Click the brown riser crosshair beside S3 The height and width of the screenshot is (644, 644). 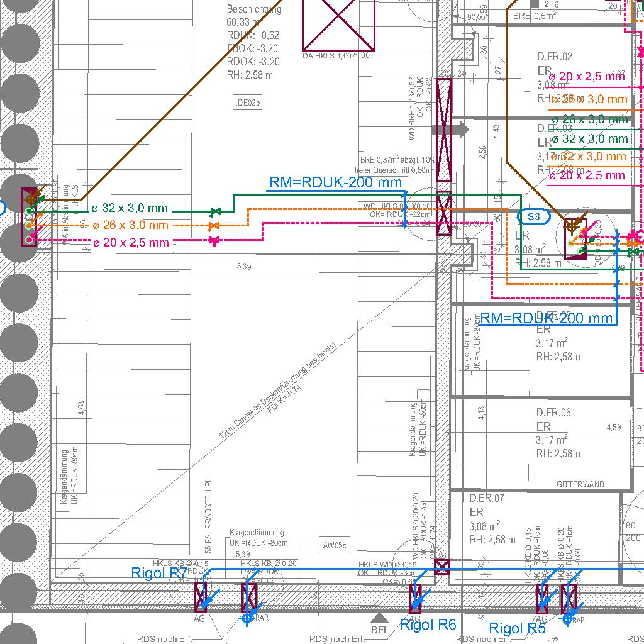tap(572, 226)
